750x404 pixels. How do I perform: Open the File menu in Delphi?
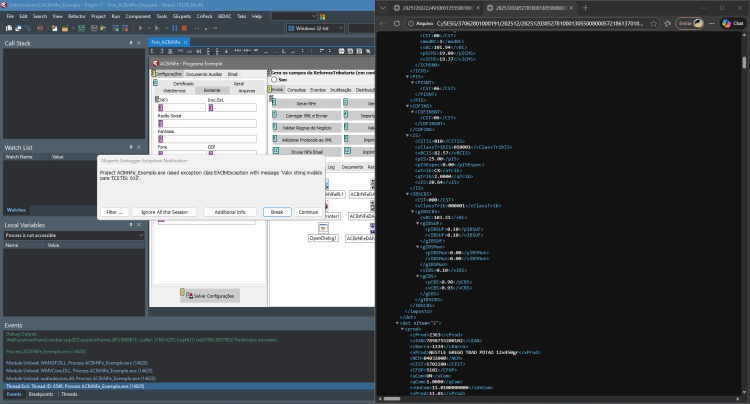tap(10, 16)
